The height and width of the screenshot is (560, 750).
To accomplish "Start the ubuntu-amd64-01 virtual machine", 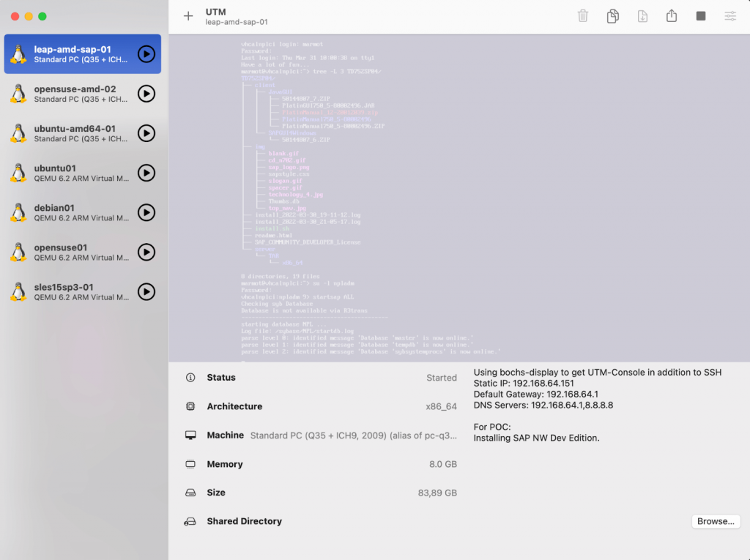I will tap(146, 133).
